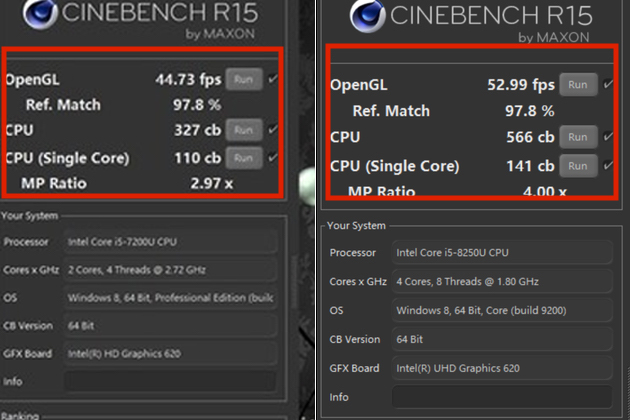Select the 110 cb single core score
Screen dimensions: 630x420
(x=198, y=158)
